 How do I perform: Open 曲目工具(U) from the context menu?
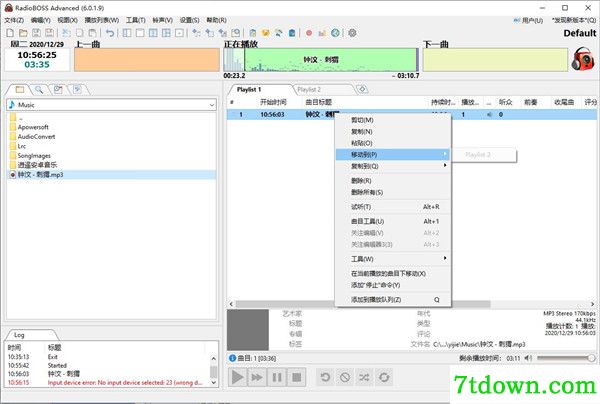[x=393, y=221]
